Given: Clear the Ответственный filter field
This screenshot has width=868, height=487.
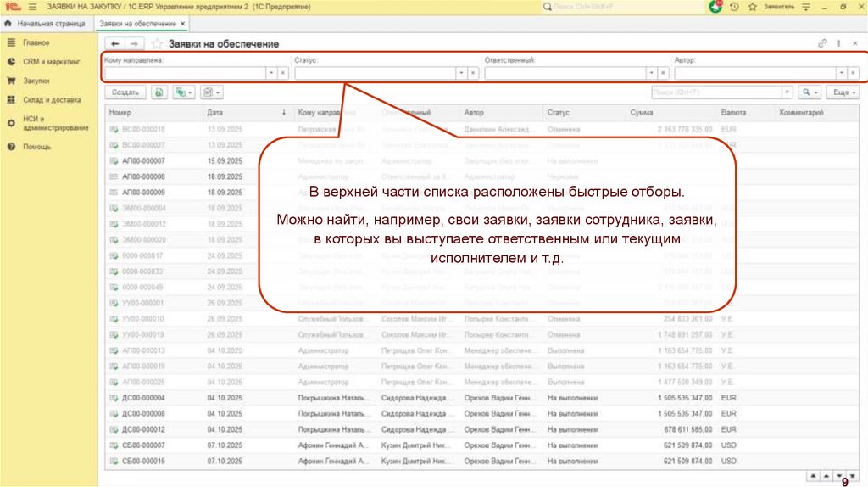Looking at the screenshot, I should [663, 73].
